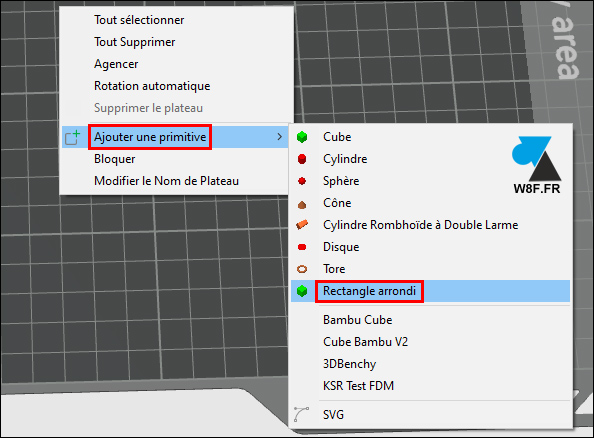Click the green Rectangle arrondi icon
The image size is (594, 438).
point(302,291)
